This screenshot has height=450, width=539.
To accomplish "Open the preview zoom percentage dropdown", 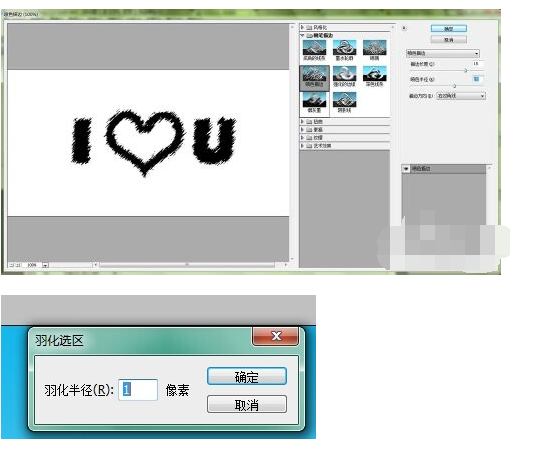I will tap(45, 265).
